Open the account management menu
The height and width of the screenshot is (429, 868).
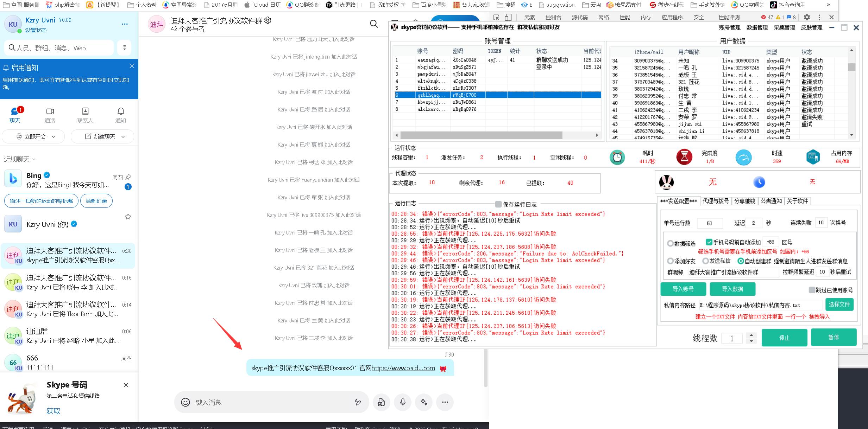coord(729,27)
